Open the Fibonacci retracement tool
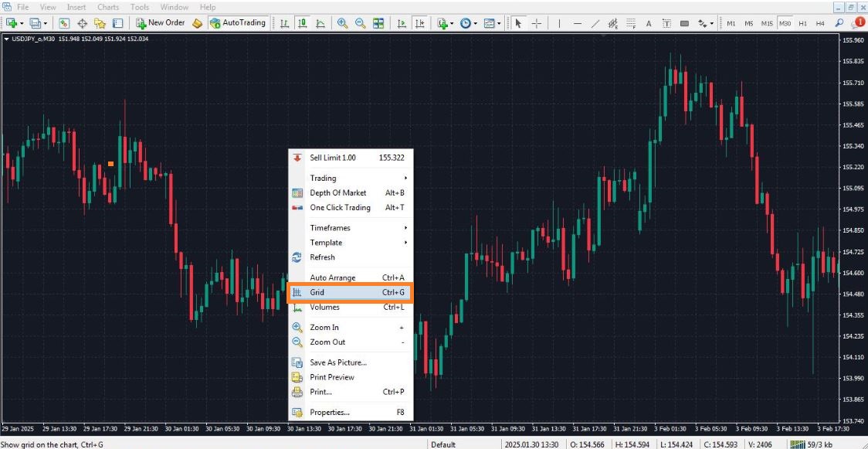 [631, 23]
